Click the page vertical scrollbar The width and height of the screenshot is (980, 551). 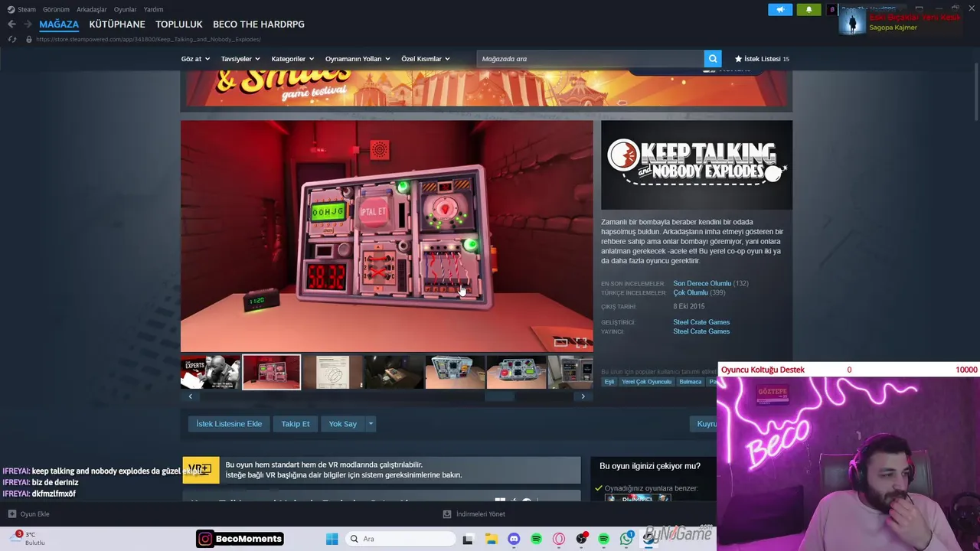click(975, 92)
